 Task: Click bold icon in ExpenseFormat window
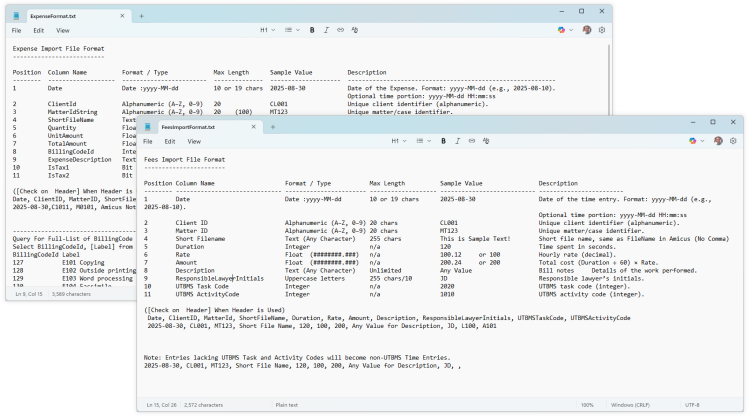[312, 30]
